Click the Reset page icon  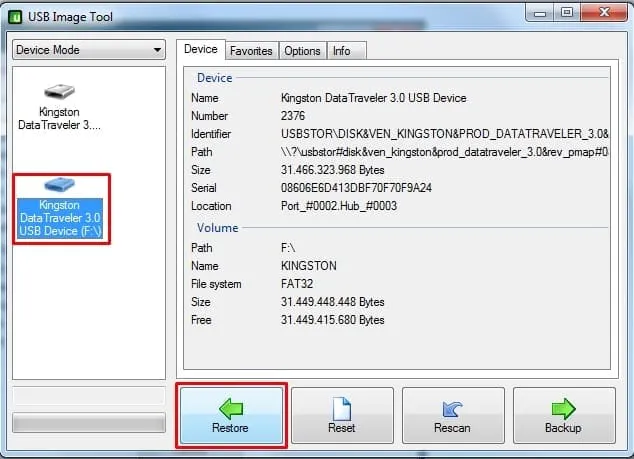click(x=342, y=408)
